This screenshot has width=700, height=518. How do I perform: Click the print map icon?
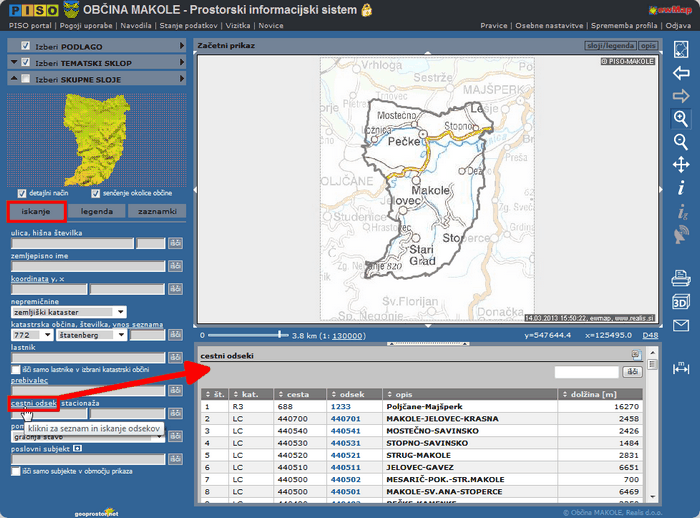(681, 277)
